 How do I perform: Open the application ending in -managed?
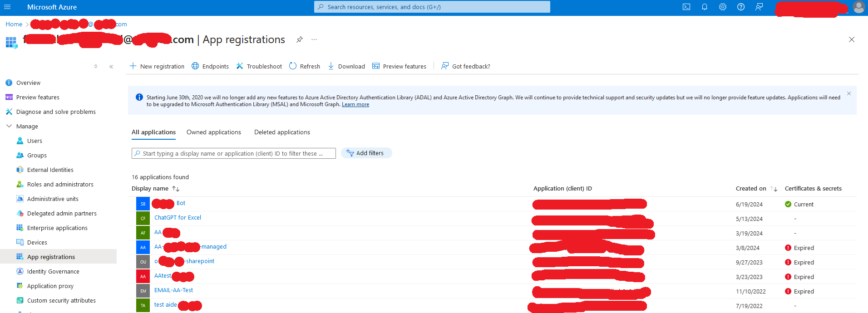190,247
